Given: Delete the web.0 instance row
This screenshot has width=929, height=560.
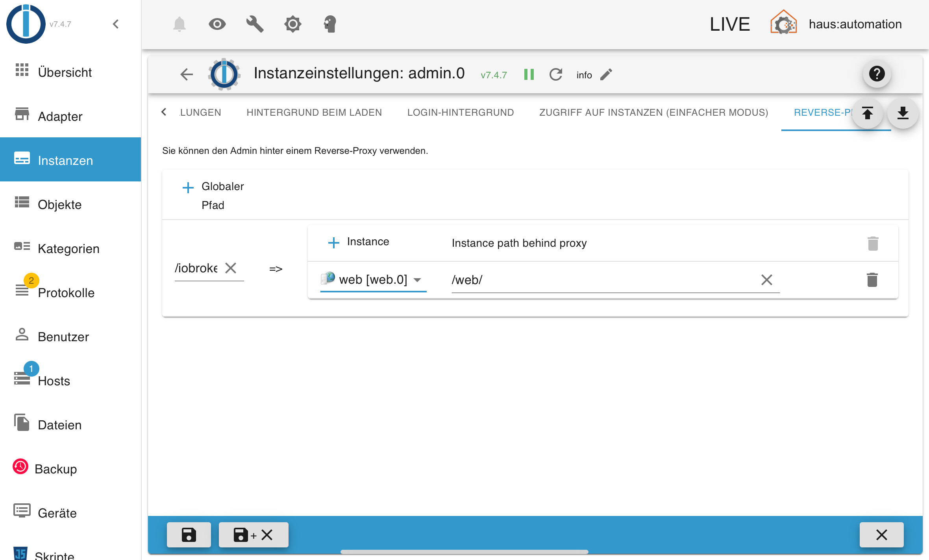Looking at the screenshot, I should click(872, 280).
